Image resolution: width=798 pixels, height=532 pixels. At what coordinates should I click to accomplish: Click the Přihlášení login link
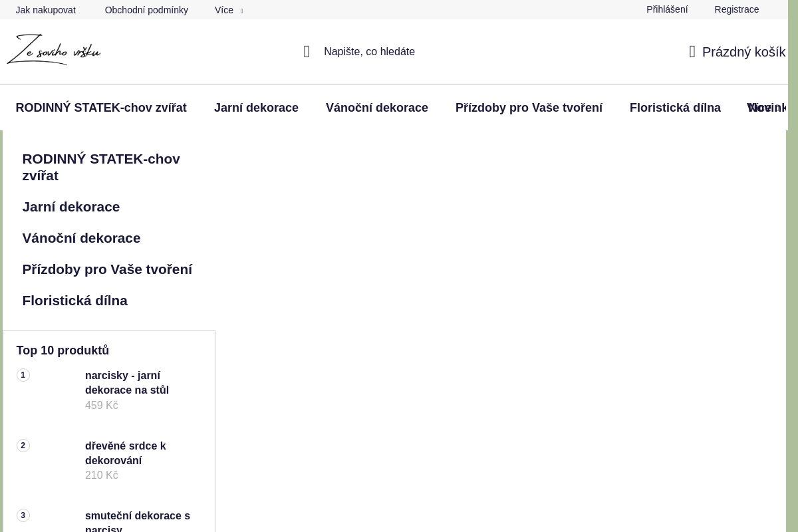[666, 9]
